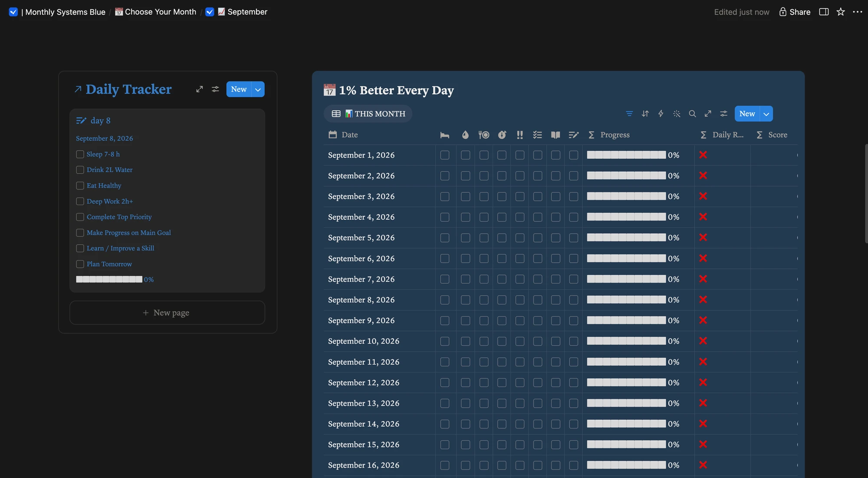
Task: Expand 1% Better Every Day to full page
Action: (708, 114)
